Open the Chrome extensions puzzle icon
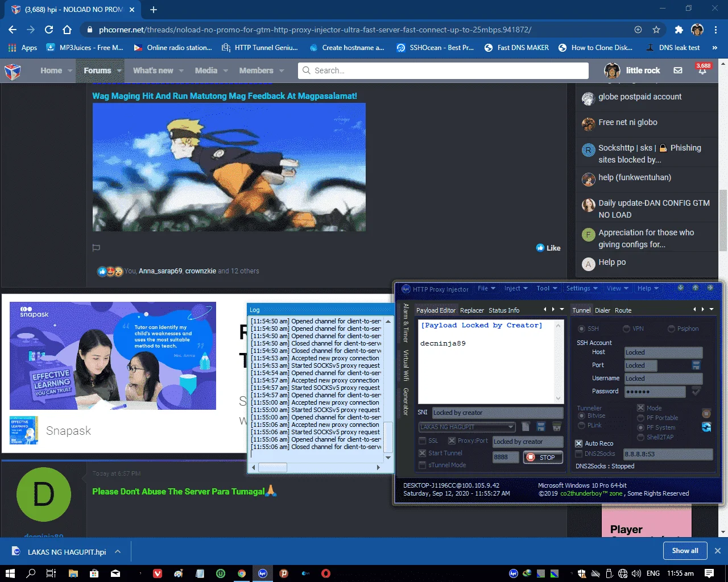The height and width of the screenshot is (582, 728). point(679,30)
